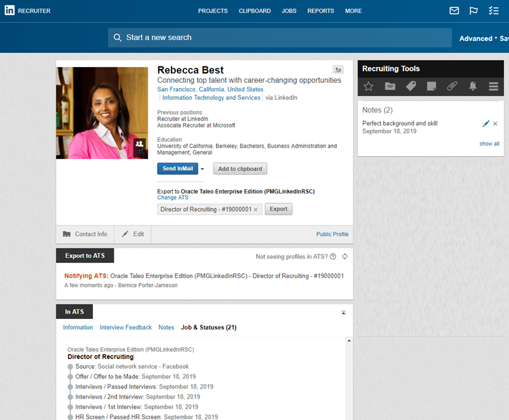Open Advanced search link
Viewport: 509px width, 420px height.
476,38
